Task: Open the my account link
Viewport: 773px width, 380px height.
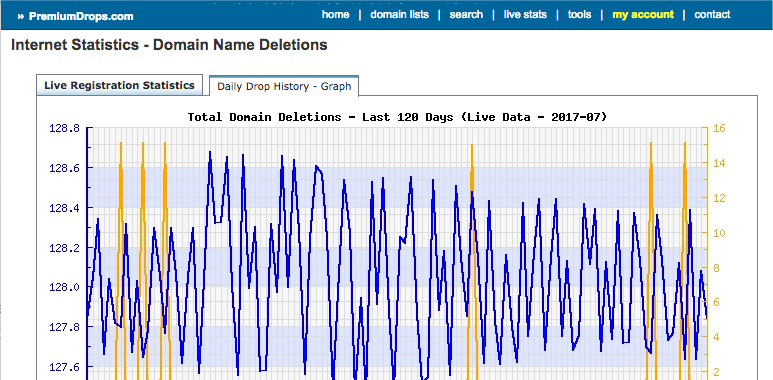Action: pos(643,15)
